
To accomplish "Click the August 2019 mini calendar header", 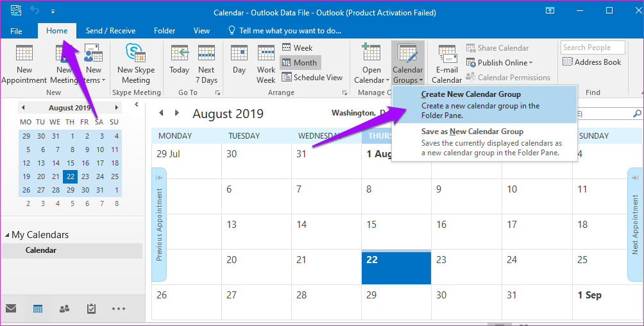I will (x=69, y=108).
